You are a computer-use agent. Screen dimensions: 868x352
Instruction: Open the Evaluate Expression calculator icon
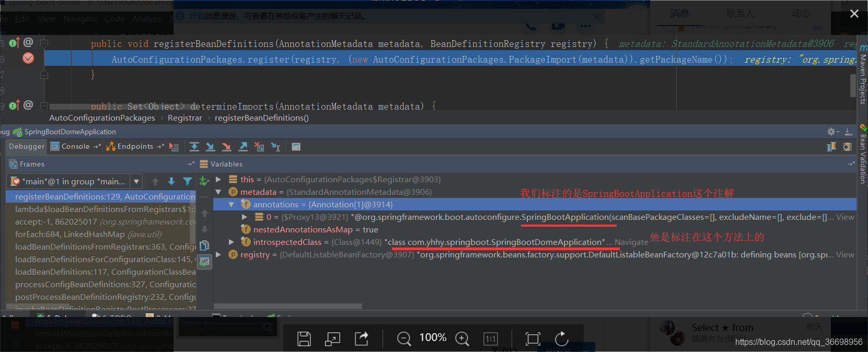(x=296, y=147)
